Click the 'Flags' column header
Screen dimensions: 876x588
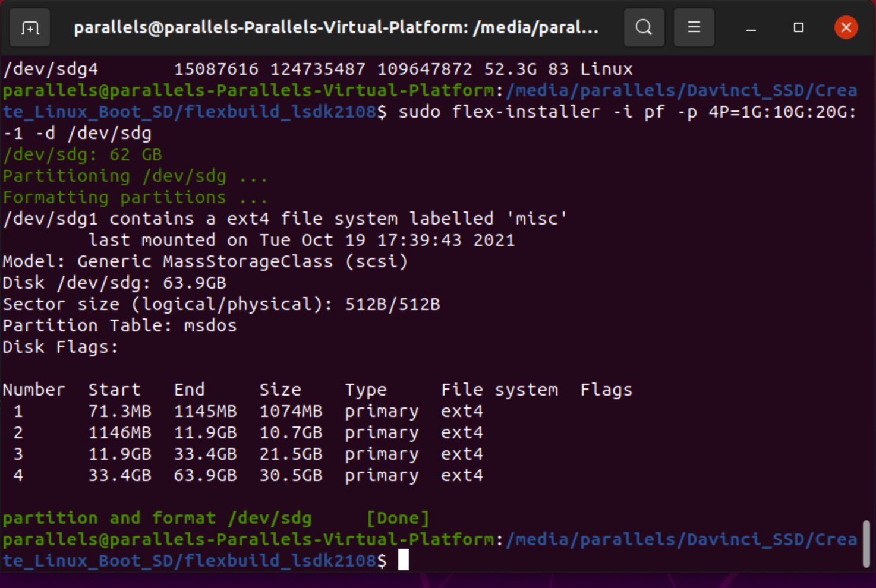606,390
